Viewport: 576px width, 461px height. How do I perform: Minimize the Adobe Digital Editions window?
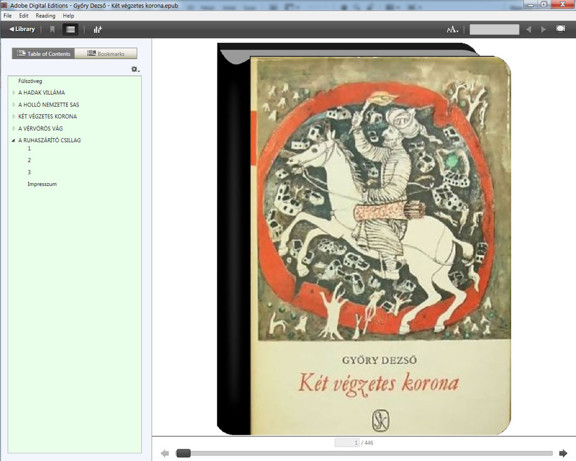click(531, 4)
